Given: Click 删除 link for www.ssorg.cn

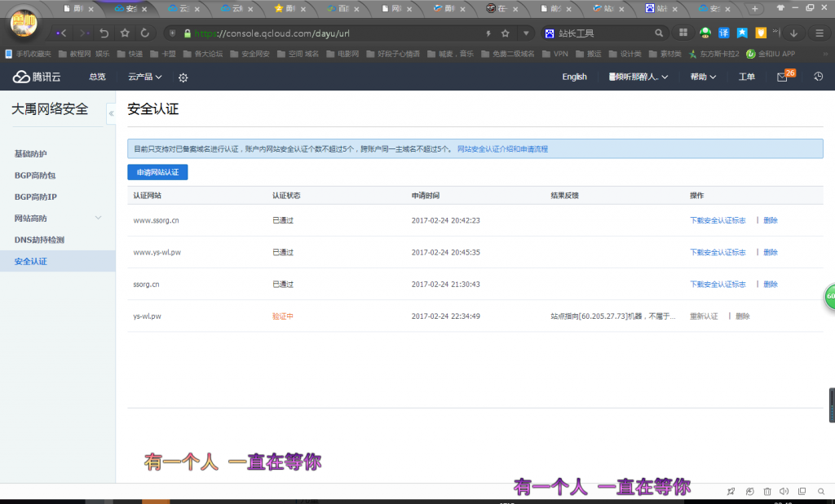Looking at the screenshot, I should tap(771, 220).
